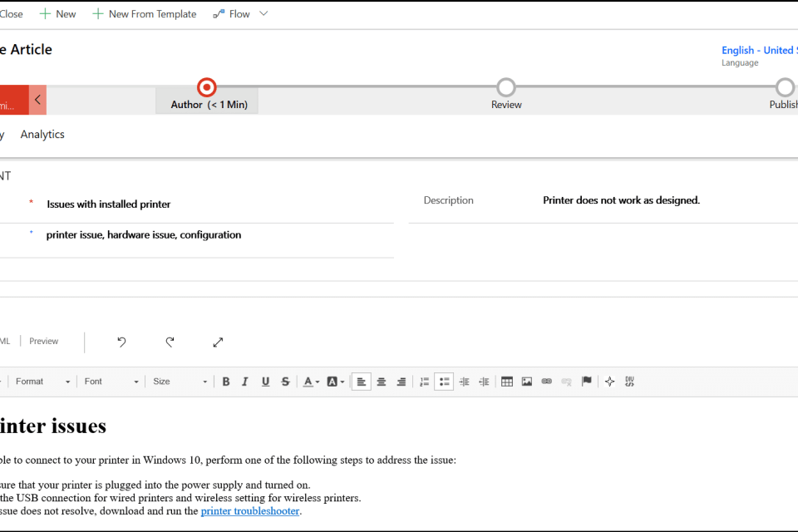This screenshot has width=798, height=532.
Task: Apply italic formatting
Action: tap(245, 381)
